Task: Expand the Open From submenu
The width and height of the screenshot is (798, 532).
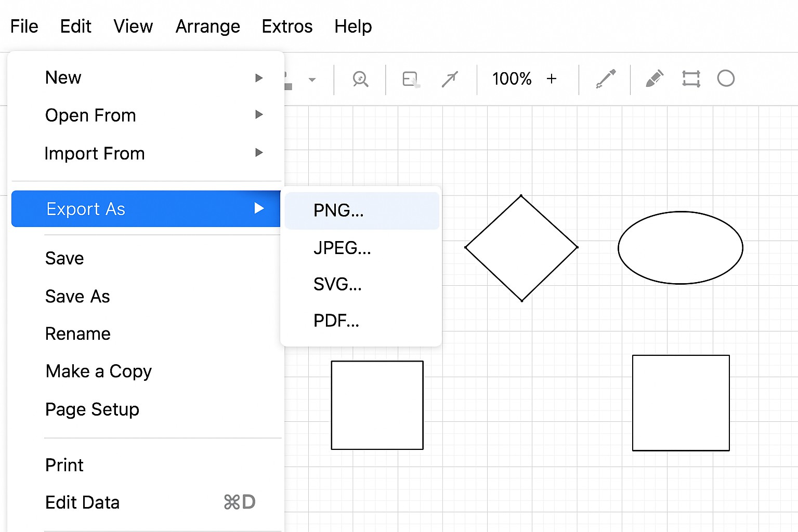Action: pos(258,115)
